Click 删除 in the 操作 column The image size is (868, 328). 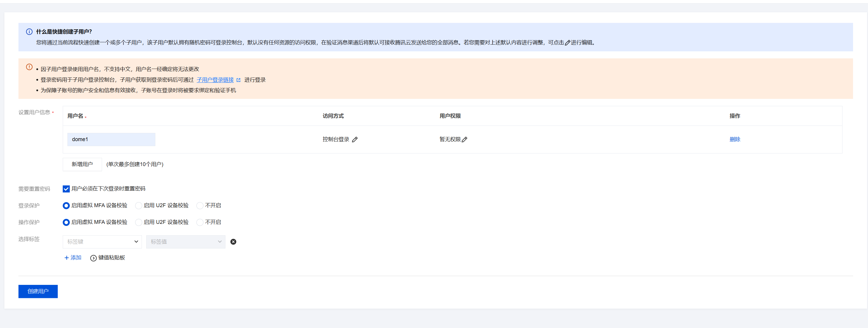coord(735,139)
